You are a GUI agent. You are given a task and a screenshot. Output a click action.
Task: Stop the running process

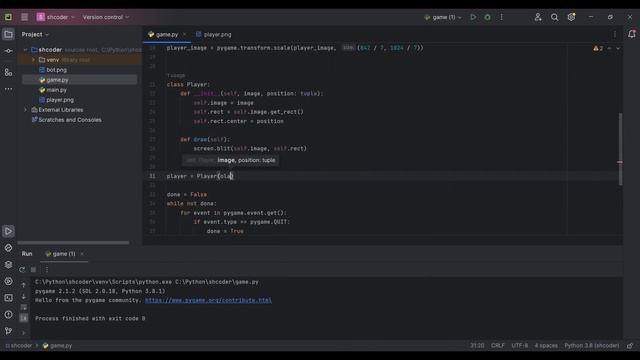(x=34, y=270)
